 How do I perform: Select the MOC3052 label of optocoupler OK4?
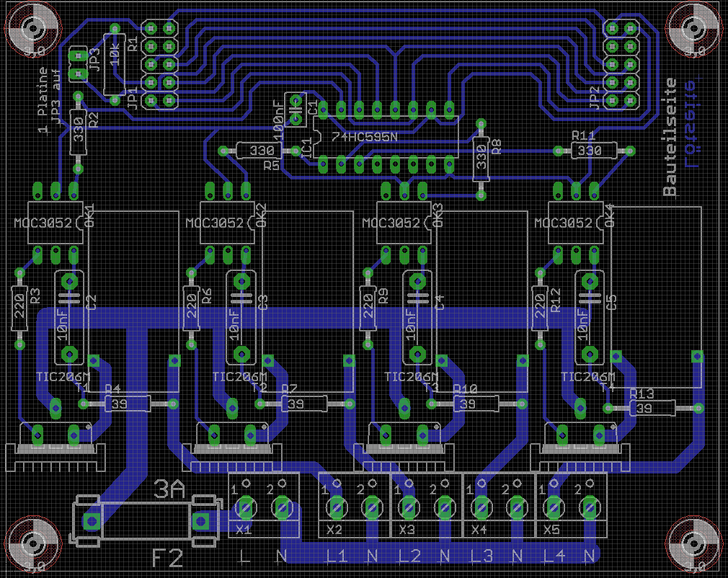563,223
